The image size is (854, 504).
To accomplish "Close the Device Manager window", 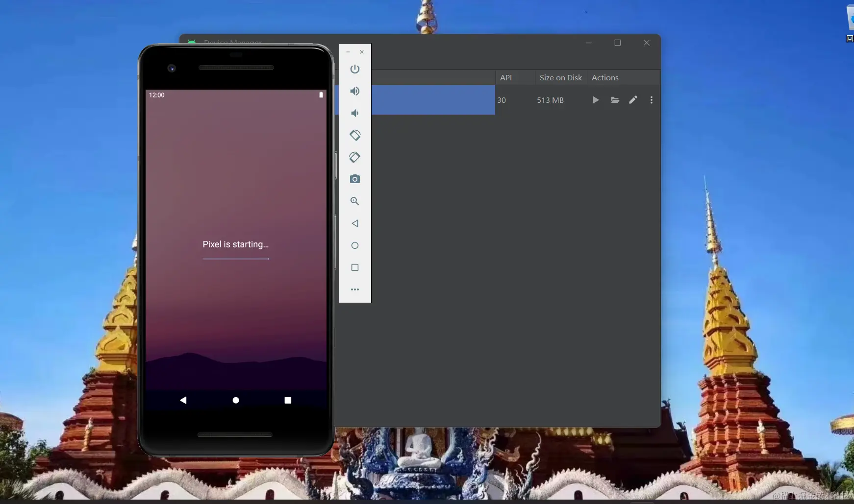I will (647, 43).
